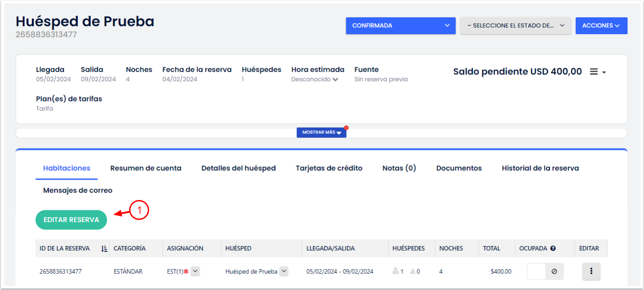Sort by ID de la reserva column icon
The image size is (644, 290).
tap(104, 248)
